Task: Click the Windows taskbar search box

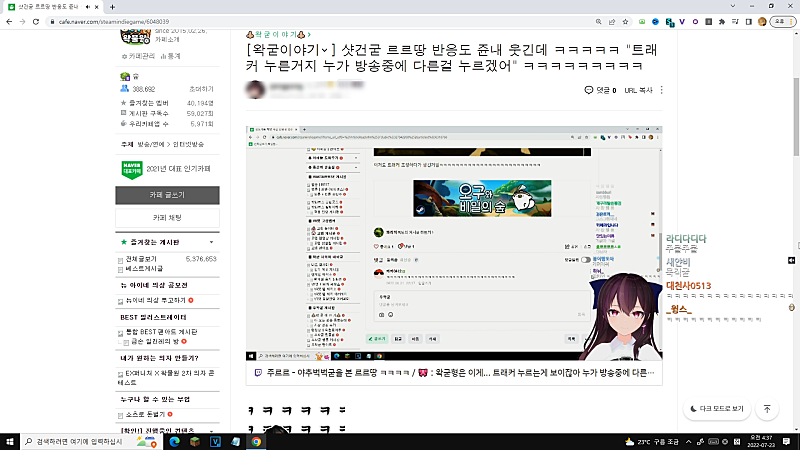Action: coord(92,442)
